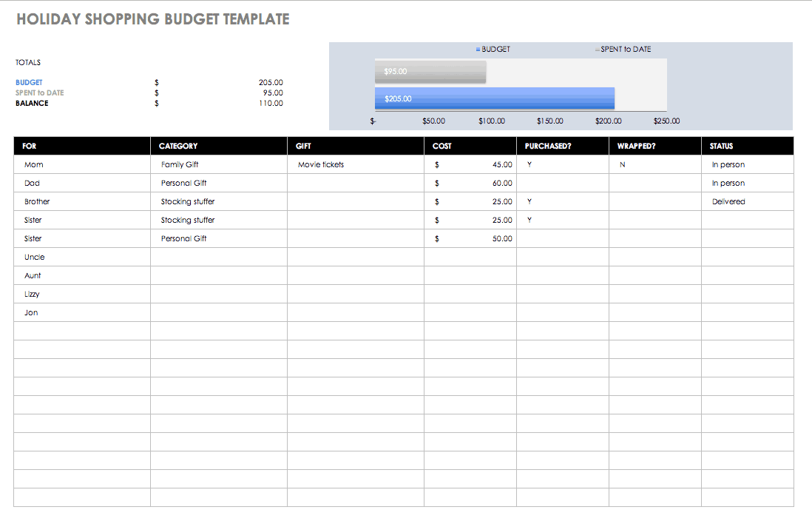Select Brother's Stocking stuffer cell
Viewport: 812px width, 524px height.
click(x=219, y=201)
